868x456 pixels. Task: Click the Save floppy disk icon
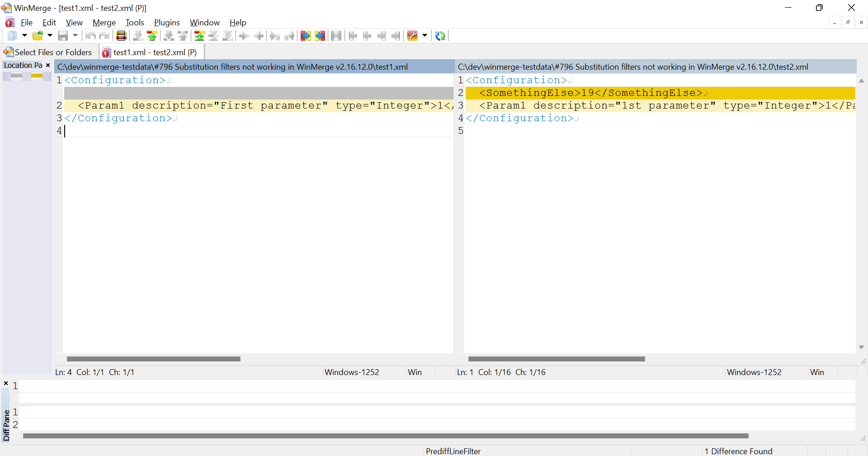point(63,36)
